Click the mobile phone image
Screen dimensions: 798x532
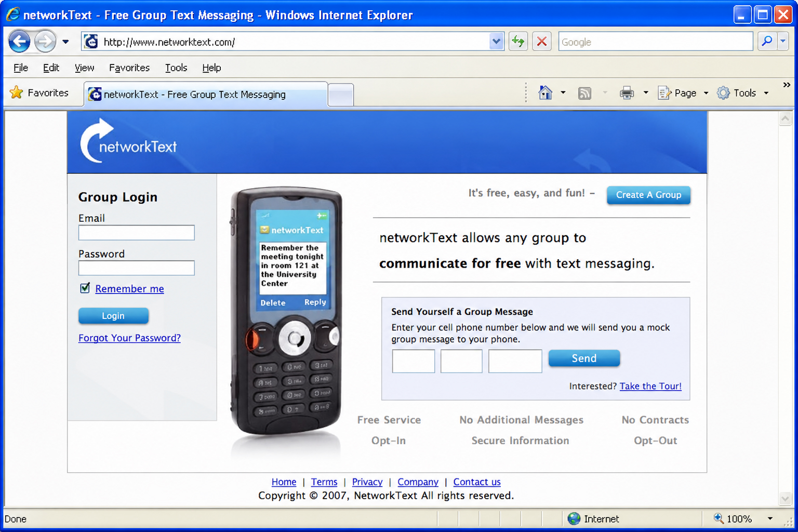pos(286,312)
